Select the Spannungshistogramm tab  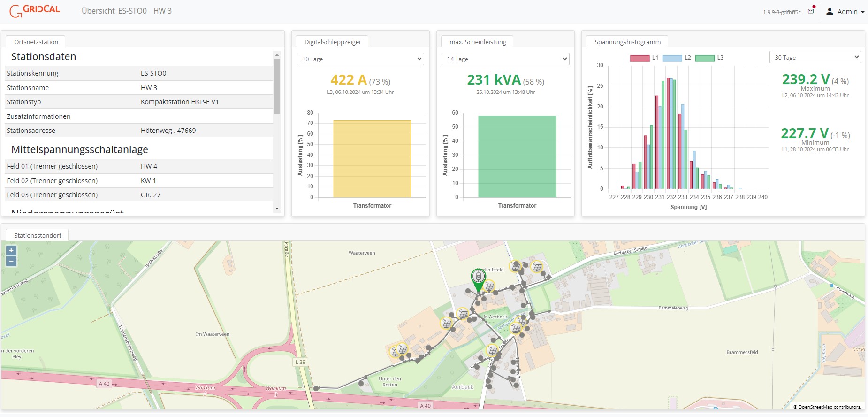click(627, 42)
